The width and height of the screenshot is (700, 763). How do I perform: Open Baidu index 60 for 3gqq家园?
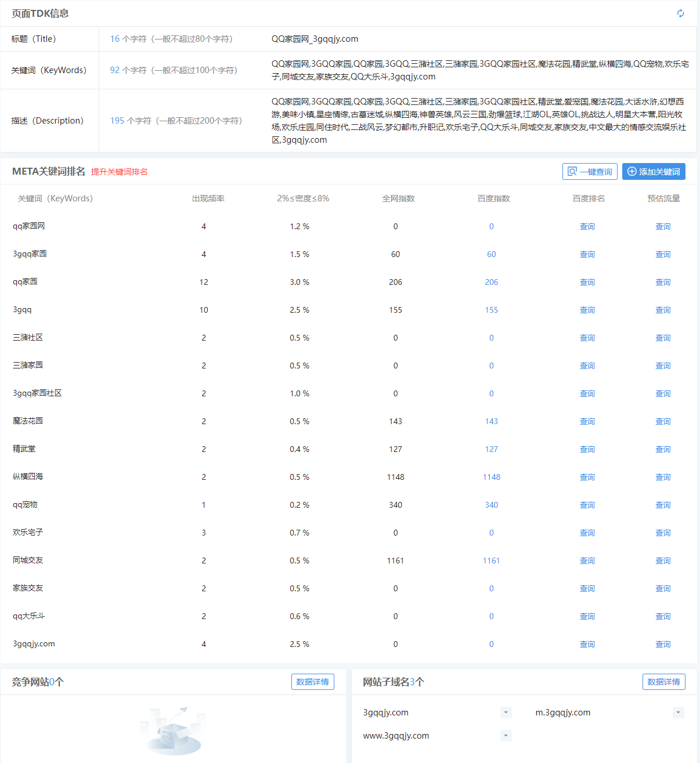click(492, 254)
